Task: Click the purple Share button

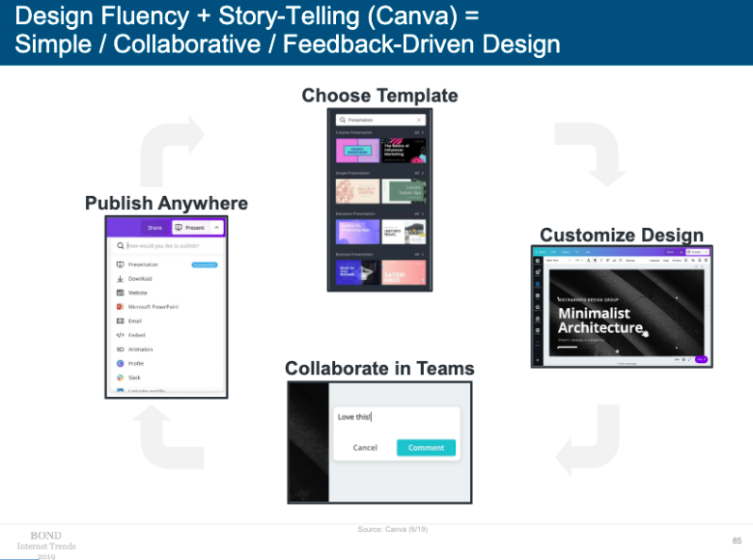Action: point(154,228)
